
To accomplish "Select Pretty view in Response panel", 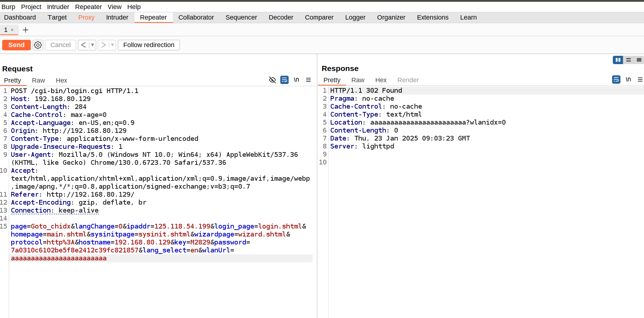I will pos(332,80).
